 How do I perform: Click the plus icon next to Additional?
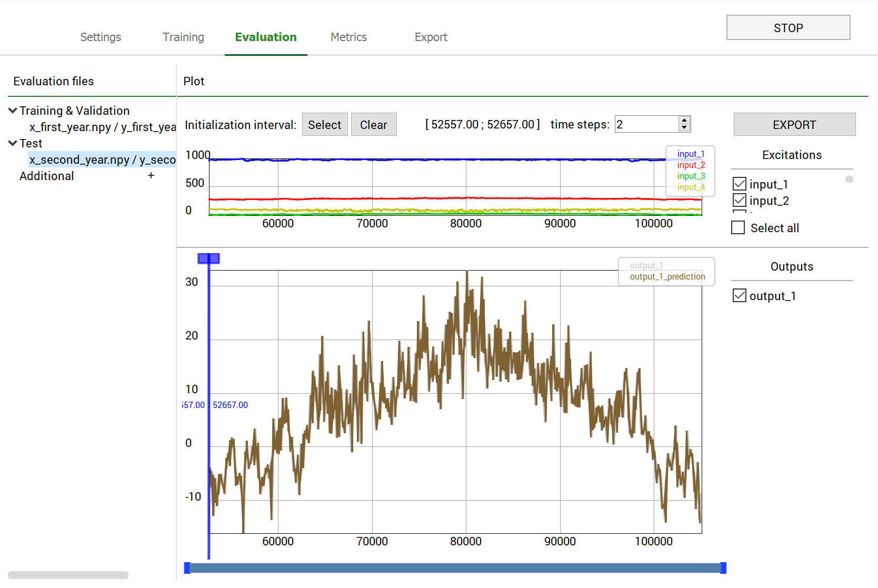pyautogui.click(x=151, y=175)
